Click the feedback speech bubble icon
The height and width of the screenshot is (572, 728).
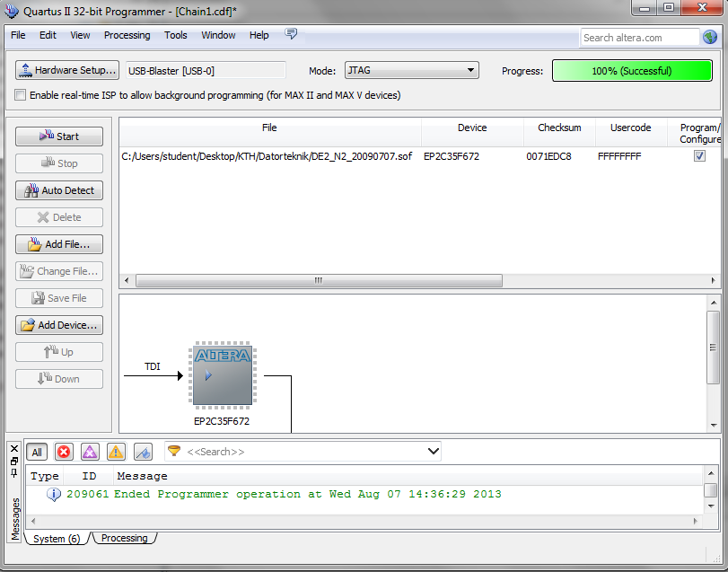[291, 34]
